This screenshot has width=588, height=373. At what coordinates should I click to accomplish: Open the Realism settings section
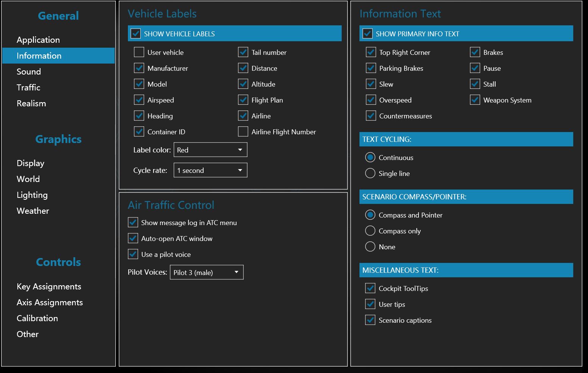point(31,103)
